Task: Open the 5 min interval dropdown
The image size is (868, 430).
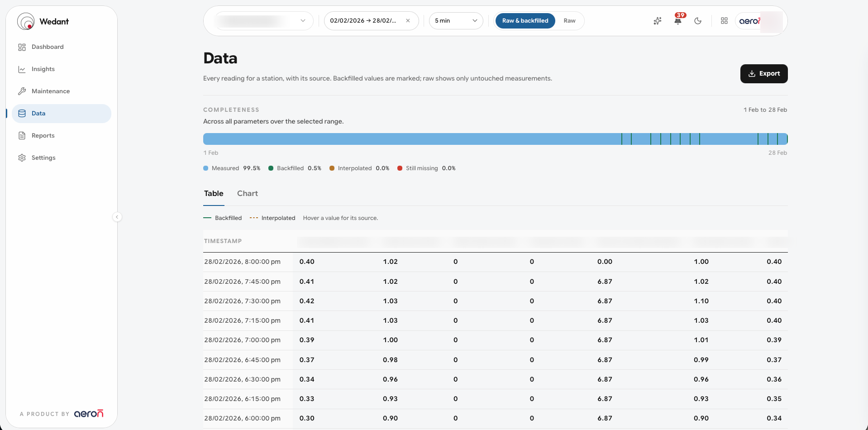Action: tap(456, 21)
